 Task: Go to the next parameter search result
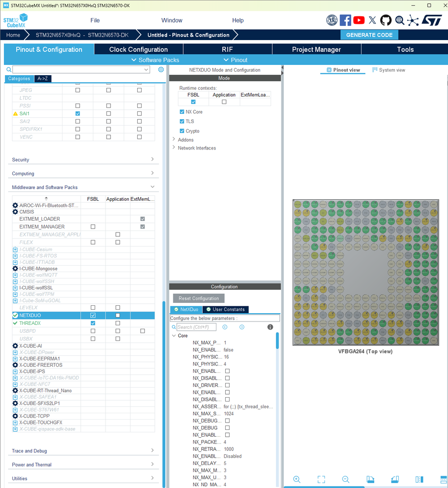242,327
